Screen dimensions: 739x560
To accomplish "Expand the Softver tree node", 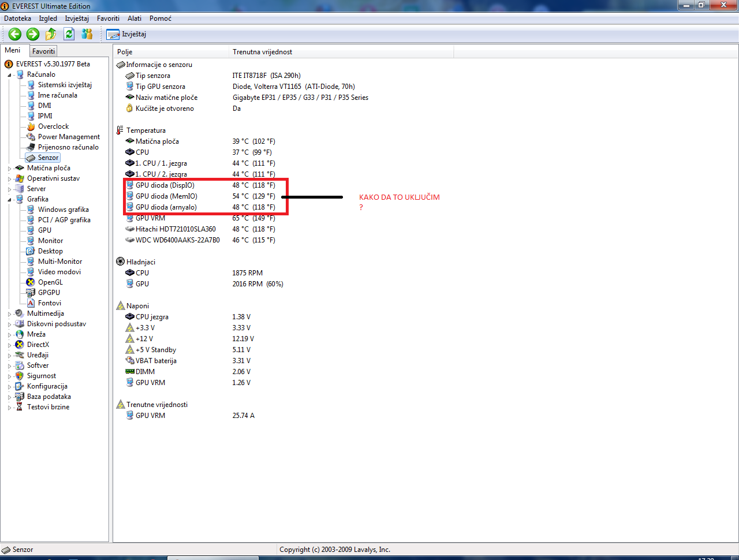I will coord(9,365).
